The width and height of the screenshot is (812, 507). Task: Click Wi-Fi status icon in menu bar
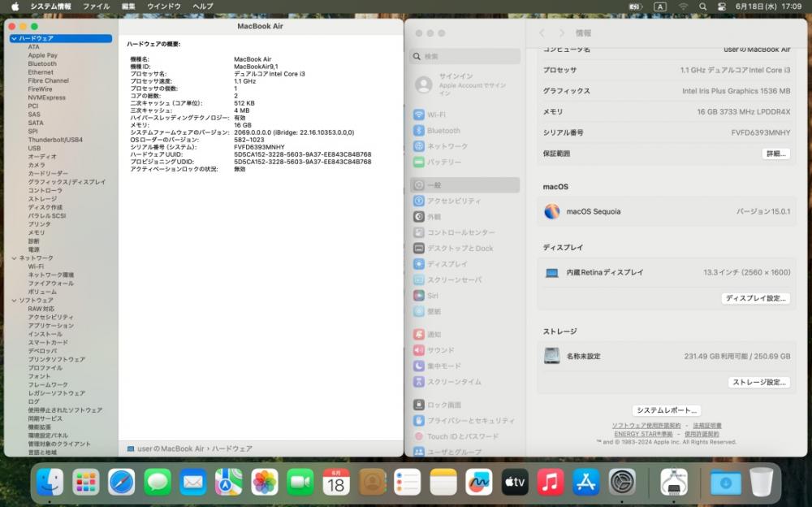[x=683, y=6]
